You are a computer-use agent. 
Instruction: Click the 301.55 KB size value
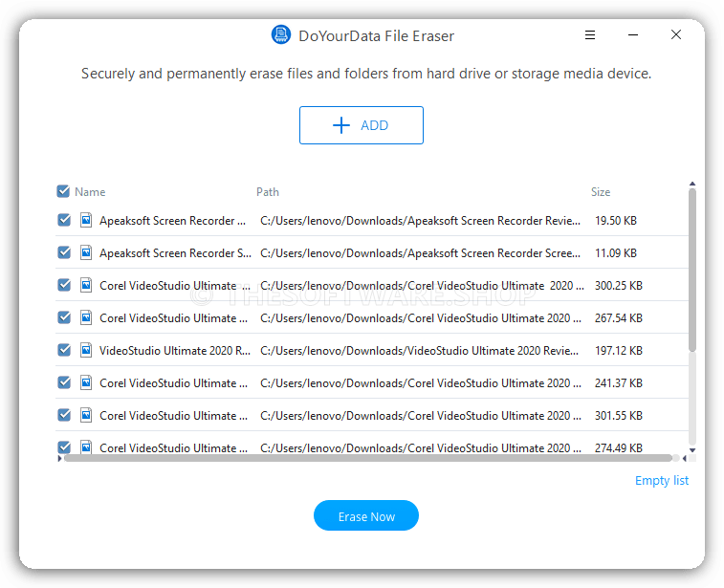click(618, 416)
